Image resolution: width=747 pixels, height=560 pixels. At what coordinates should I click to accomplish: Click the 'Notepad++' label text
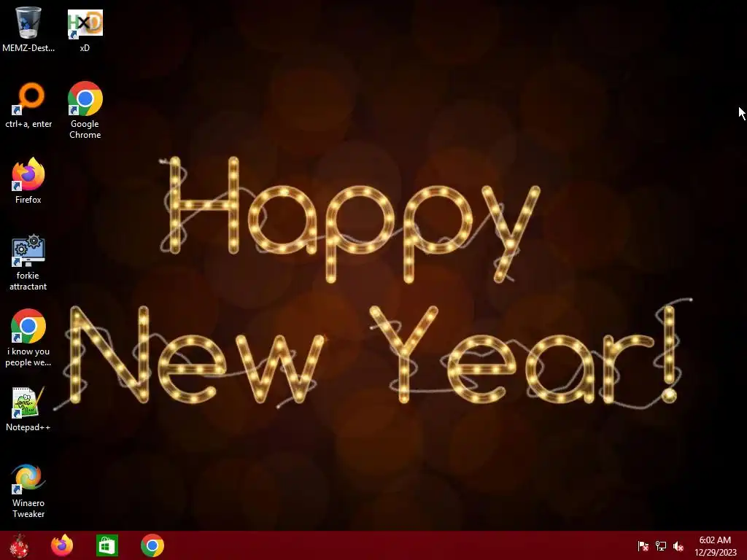[28, 427]
